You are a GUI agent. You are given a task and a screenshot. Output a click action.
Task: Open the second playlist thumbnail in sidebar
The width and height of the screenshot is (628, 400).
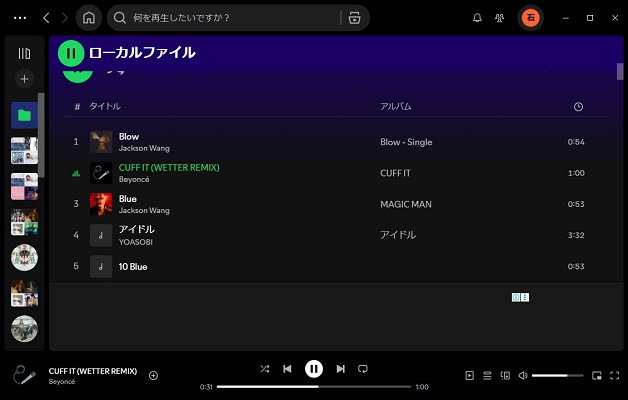coord(24,186)
